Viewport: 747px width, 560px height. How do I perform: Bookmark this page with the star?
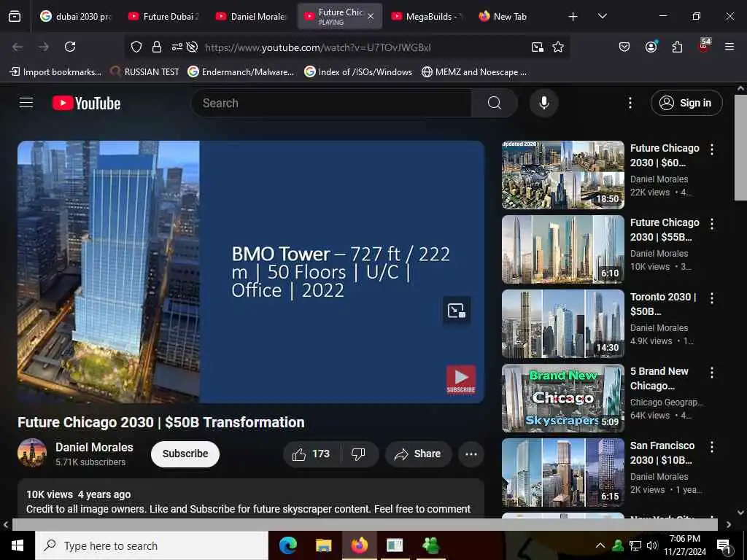coord(558,47)
